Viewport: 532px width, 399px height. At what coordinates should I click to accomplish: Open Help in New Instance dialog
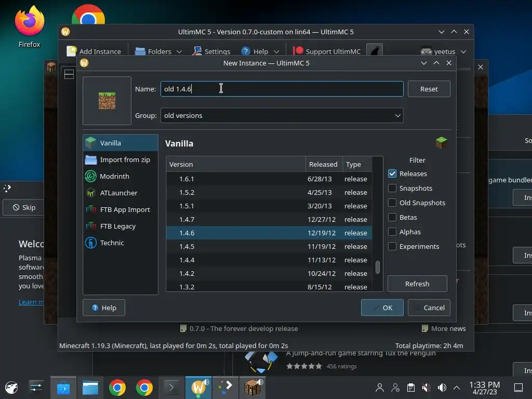[x=104, y=308]
